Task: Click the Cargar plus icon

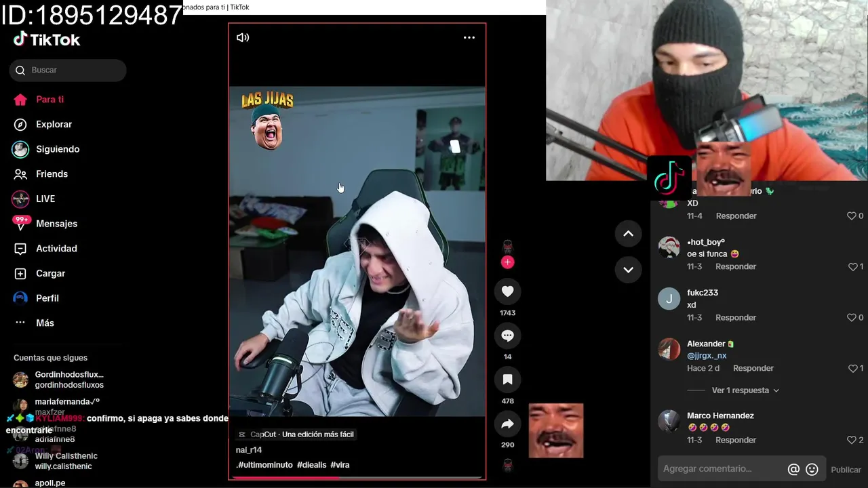Action: (20, 274)
